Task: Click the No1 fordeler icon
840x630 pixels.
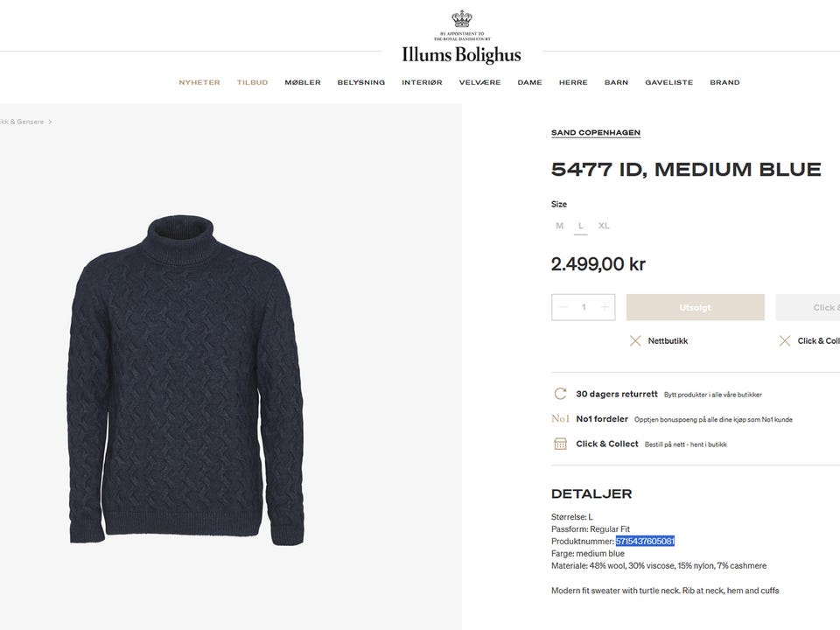Action: [560, 419]
